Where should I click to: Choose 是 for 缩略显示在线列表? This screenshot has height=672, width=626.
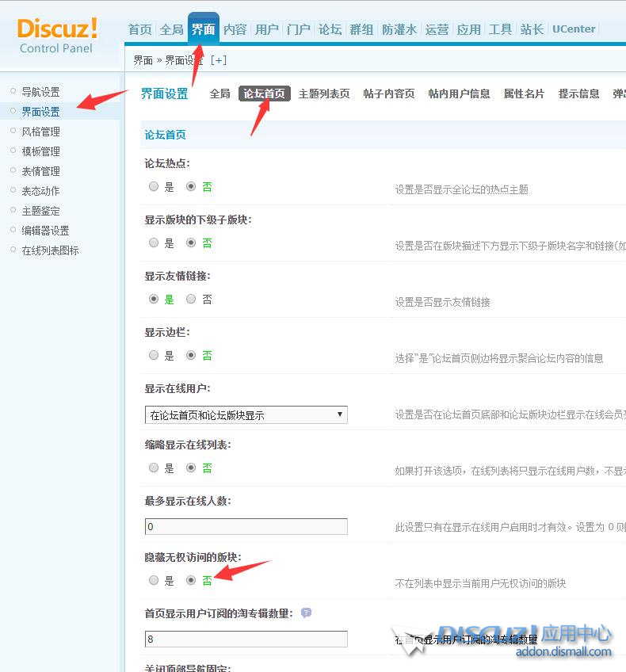[x=154, y=468]
